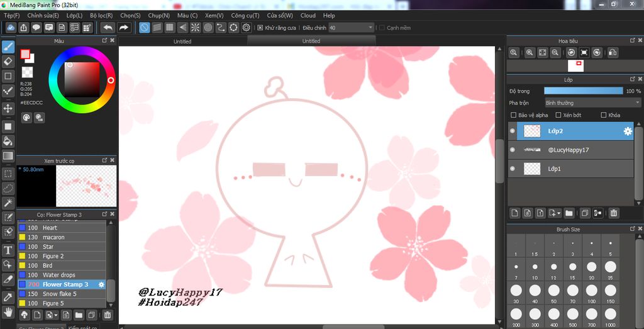Click the export/share icon in toolbar
Image resolution: width=644 pixels, height=329 pixels.
pos(24,28)
